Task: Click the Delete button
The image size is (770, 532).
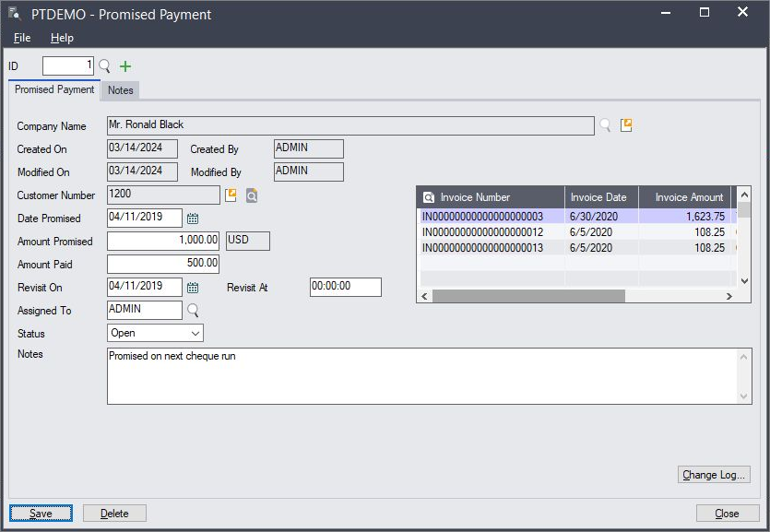Action: [x=114, y=514]
